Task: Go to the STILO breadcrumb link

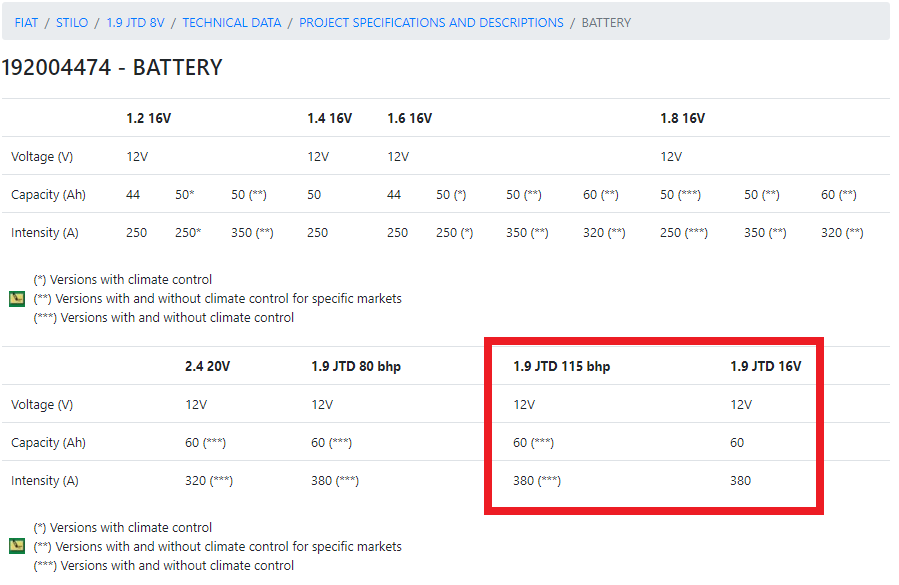Action: (x=72, y=23)
